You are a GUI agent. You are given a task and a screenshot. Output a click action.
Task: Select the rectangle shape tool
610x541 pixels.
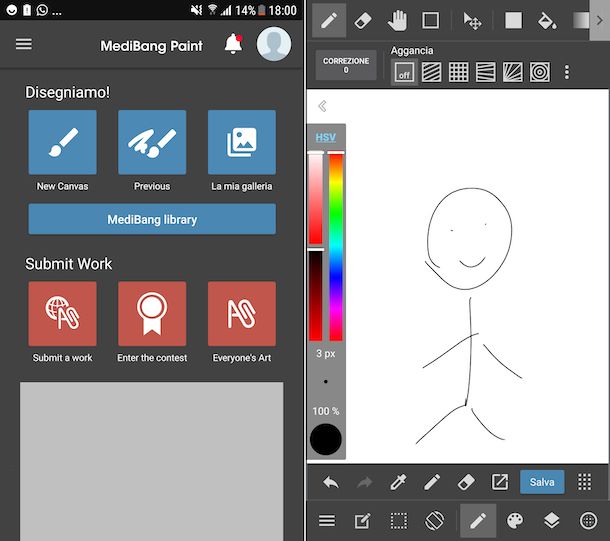431,20
